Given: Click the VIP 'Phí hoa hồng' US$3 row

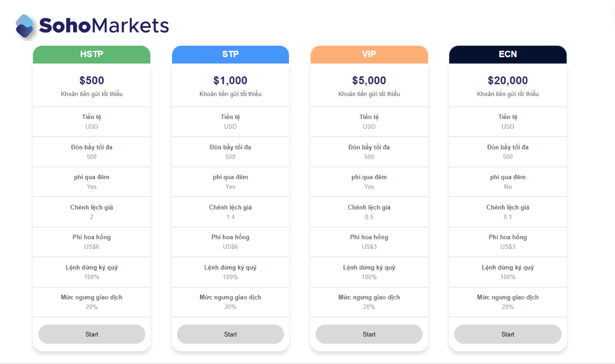Looking at the screenshot, I should (x=369, y=242).
